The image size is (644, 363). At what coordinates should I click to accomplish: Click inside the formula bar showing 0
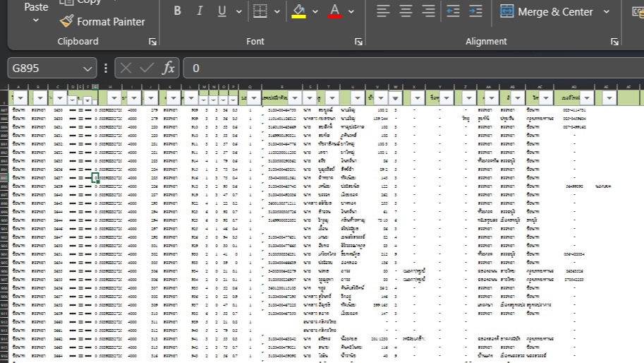point(413,69)
